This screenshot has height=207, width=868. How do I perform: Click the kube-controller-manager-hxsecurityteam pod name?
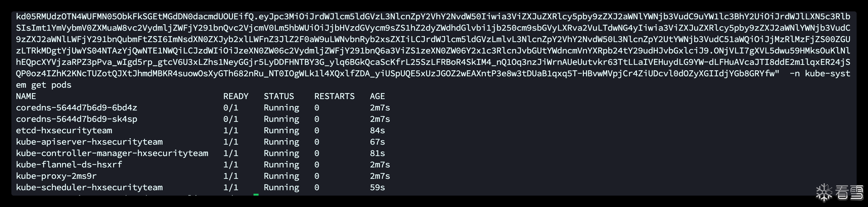[x=112, y=154]
